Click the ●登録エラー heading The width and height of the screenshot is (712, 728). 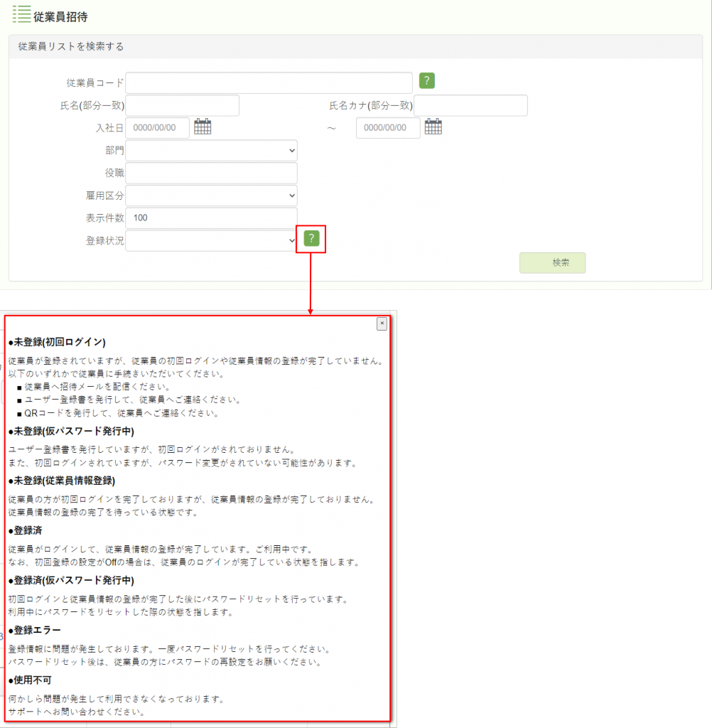(35, 630)
